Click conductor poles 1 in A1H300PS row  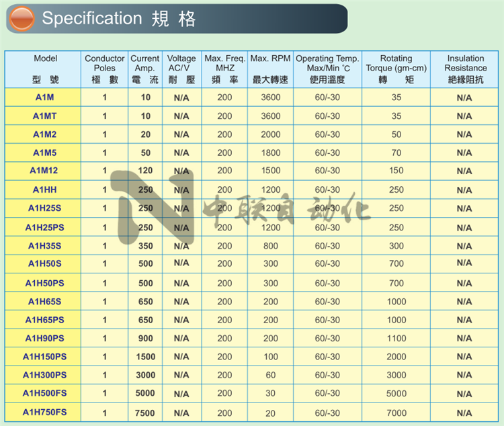[x=104, y=375]
